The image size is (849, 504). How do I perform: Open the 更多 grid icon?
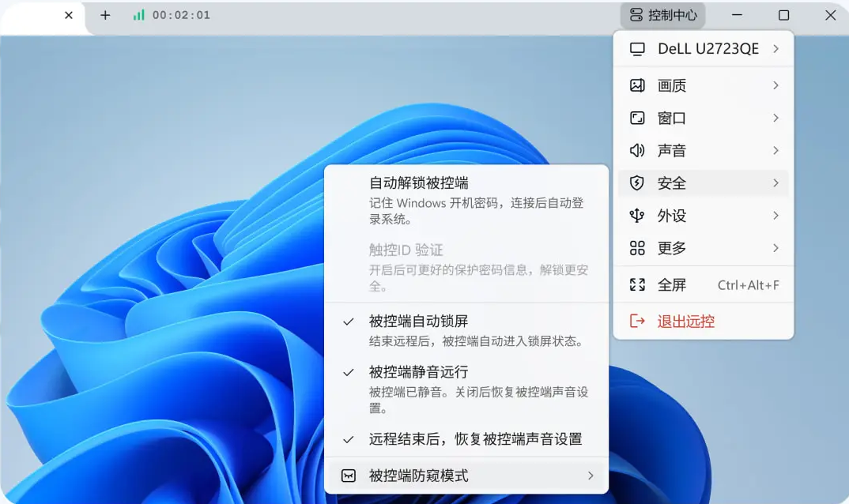click(639, 247)
